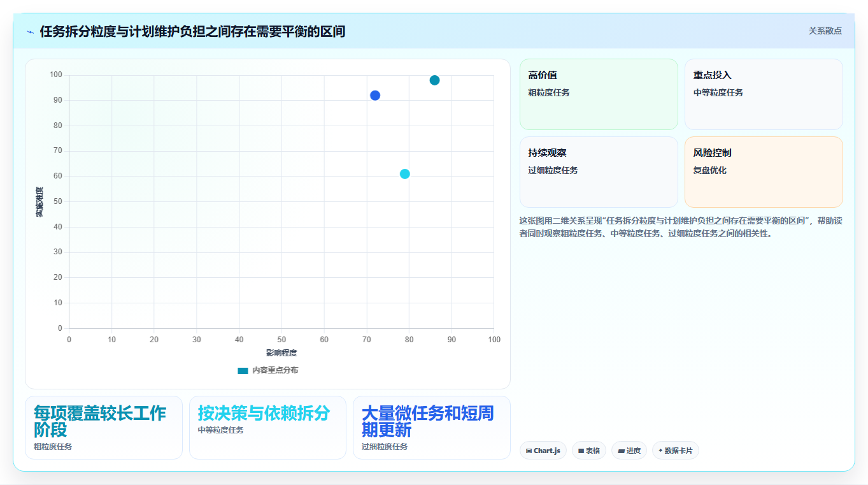Click the 每项覆盖较长工作阶段 card heading
Image resolution: width=868 pixels, height=485 pixels.
point(100,421)
